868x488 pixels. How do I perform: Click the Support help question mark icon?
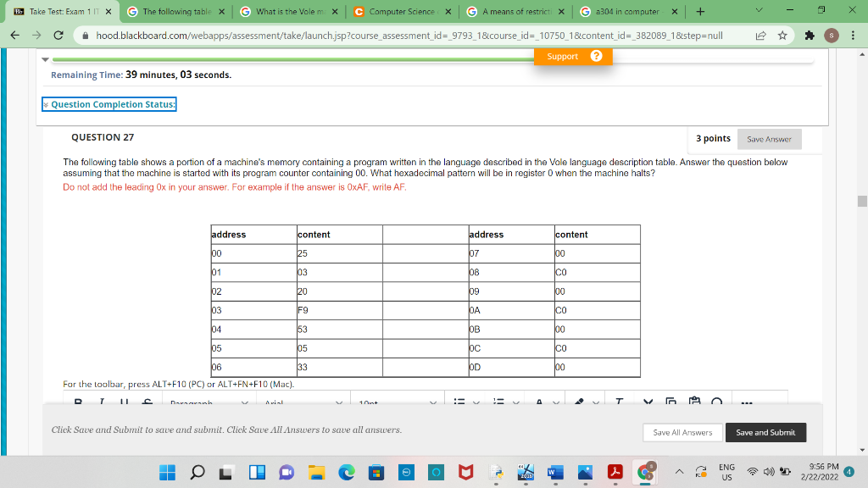pos(596,56)
